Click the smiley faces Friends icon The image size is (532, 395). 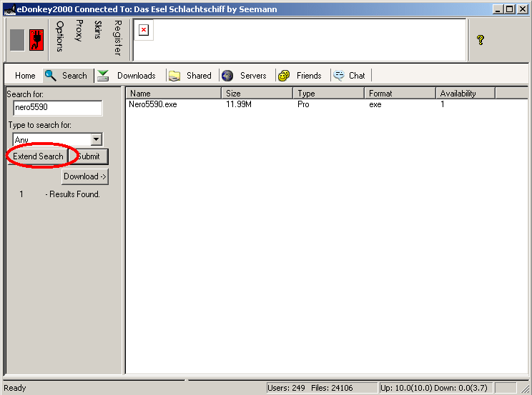pos(284,76)
